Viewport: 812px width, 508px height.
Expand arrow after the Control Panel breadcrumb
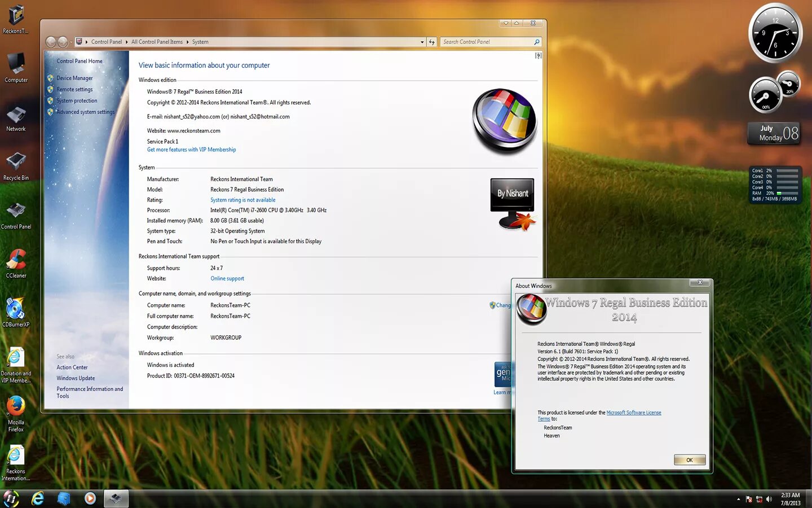pyautogui.click(x=127, y=42)
